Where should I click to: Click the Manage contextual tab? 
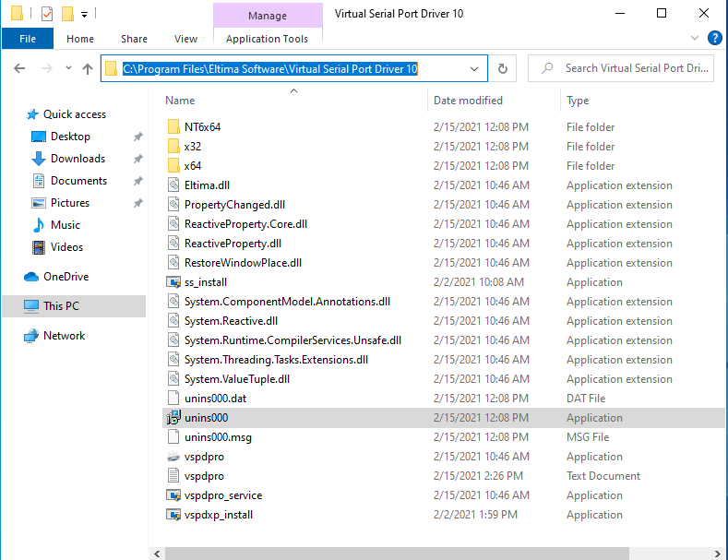point(268,16)
